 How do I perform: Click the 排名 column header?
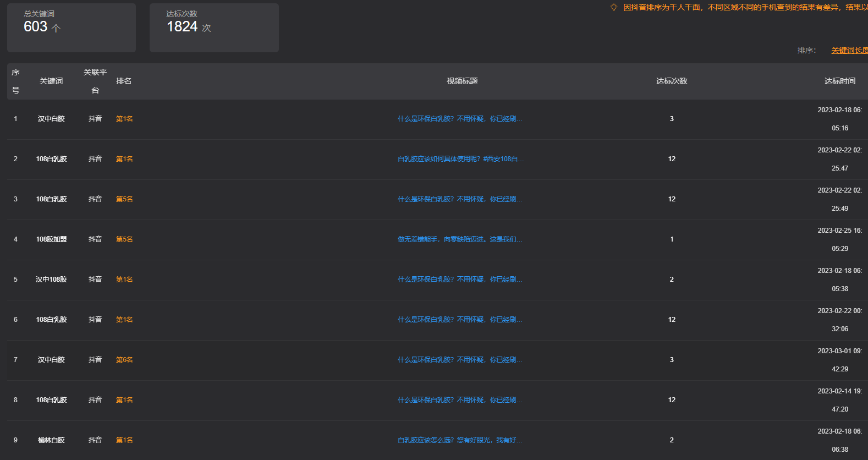124,81
